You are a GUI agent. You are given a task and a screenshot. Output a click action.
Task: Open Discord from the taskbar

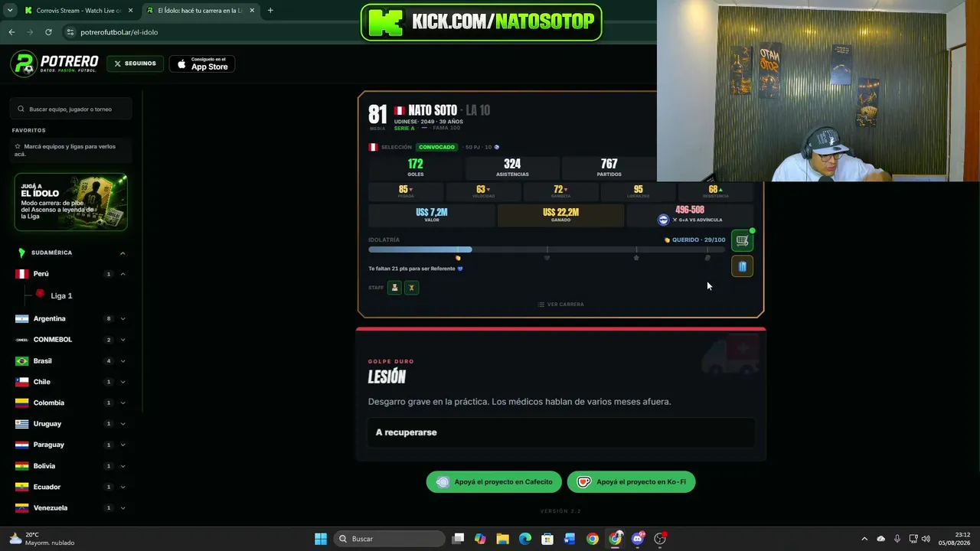638,539
